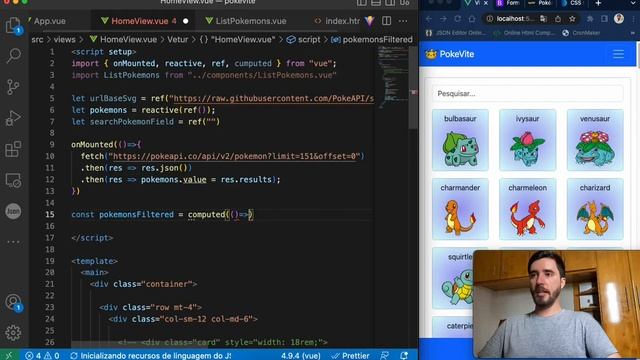Go back in the browser
The image size is (640, 360).
[x=429, y=19]
